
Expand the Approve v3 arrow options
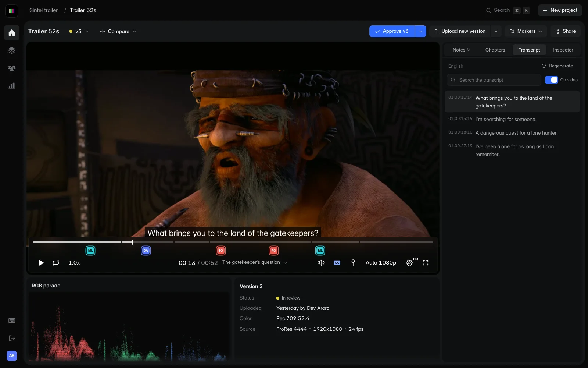421,31
